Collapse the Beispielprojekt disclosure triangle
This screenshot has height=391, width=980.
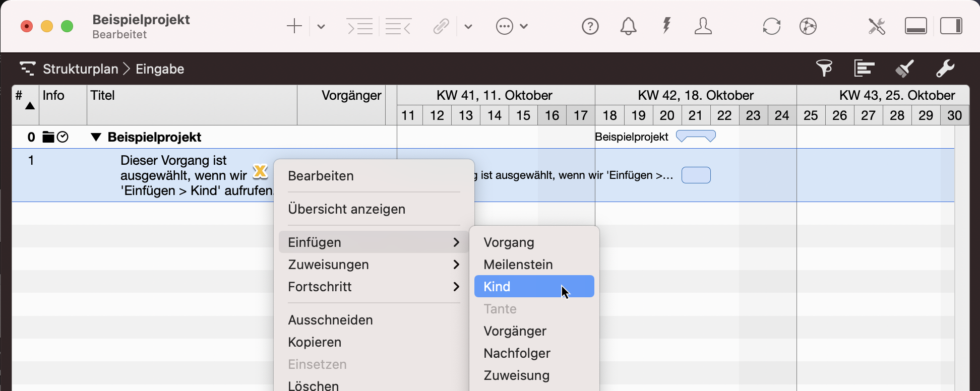click(96, 137)
